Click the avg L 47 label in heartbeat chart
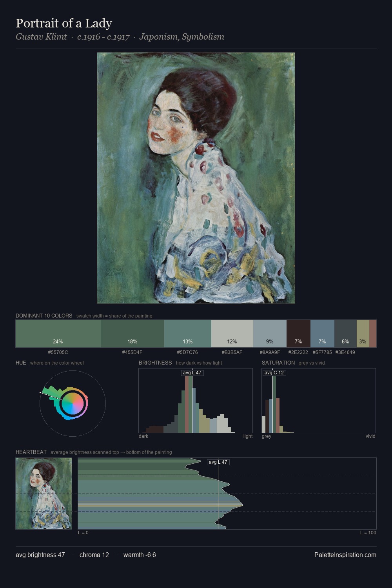This screenshot has width=392, height=588. pos(218,462)
